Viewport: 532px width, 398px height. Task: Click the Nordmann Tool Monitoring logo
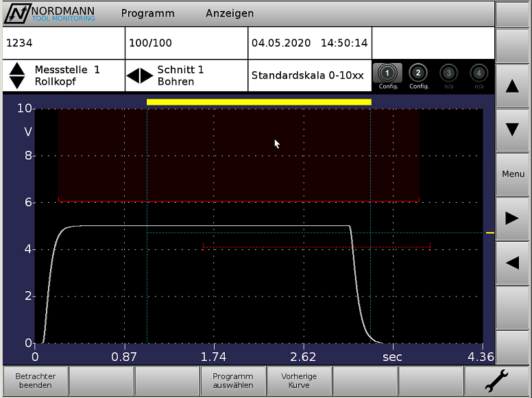tap(51, 13)
